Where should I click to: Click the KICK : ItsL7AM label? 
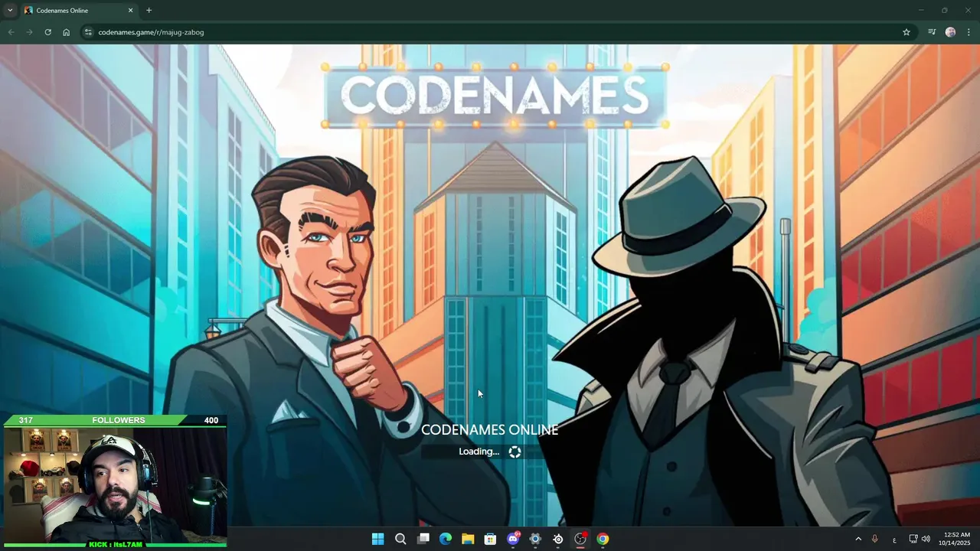tap(115, 544)
